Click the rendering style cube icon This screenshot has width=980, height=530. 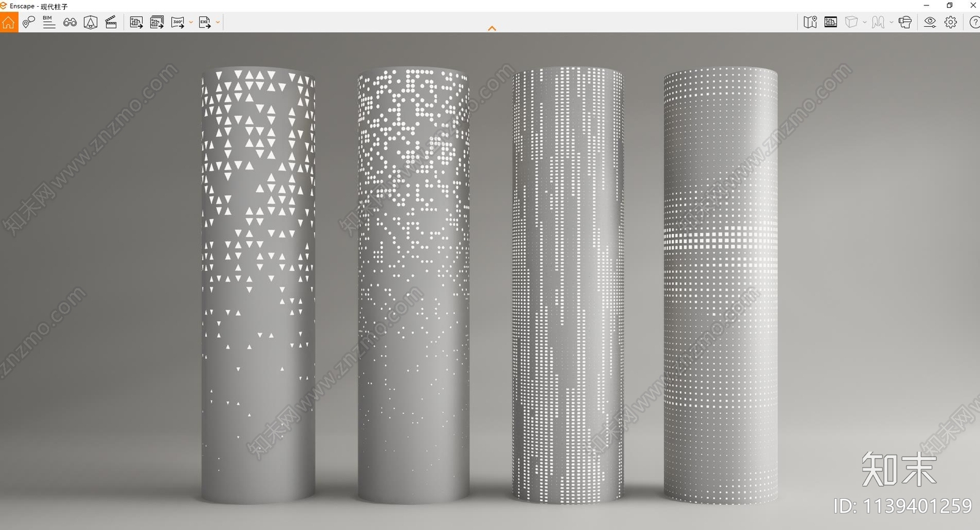851,23
